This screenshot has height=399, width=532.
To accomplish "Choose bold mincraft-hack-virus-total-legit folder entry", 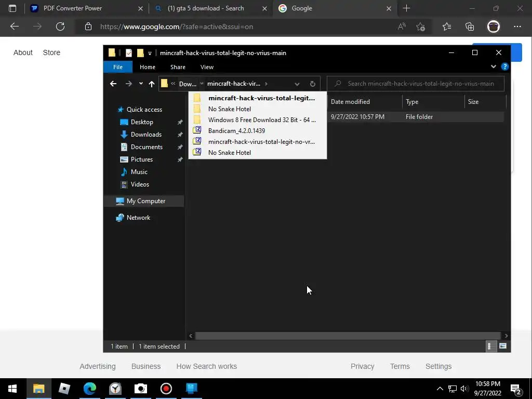I will (257, 98).
